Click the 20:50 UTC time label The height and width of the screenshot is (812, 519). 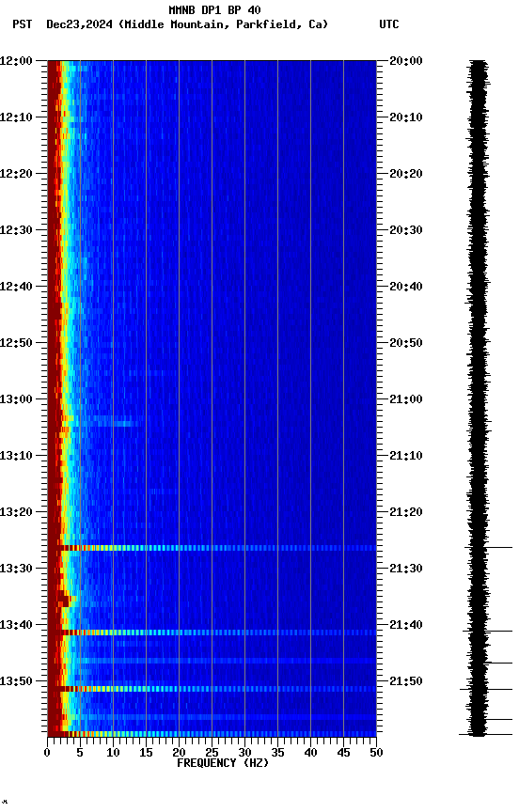click(406, 343)
